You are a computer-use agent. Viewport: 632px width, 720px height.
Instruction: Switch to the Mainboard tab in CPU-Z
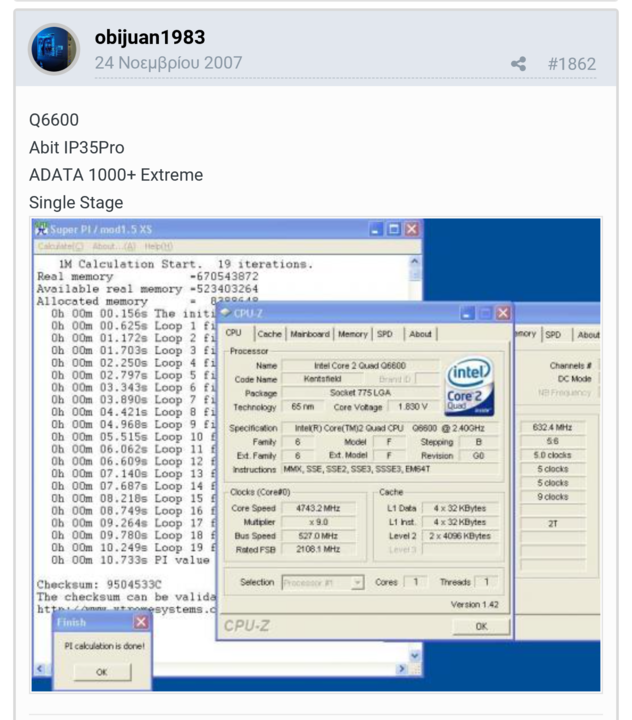[x=310, y=334]
